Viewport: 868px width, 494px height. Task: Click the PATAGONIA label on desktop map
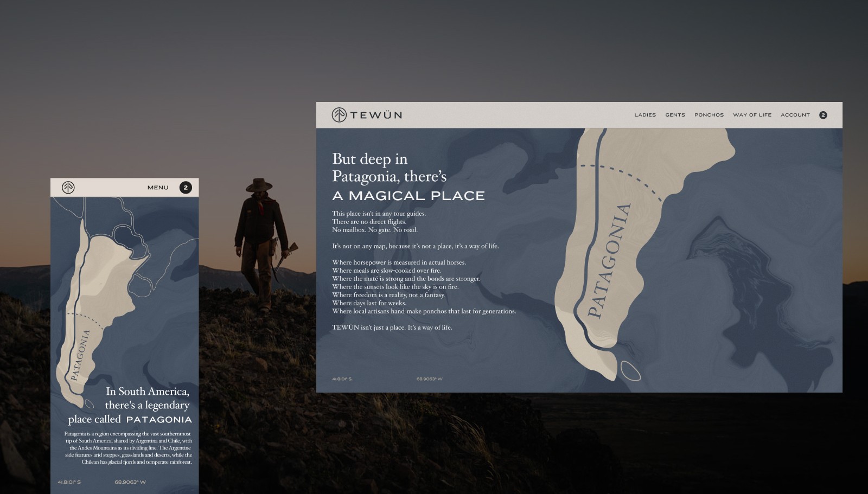click(610, 261)
